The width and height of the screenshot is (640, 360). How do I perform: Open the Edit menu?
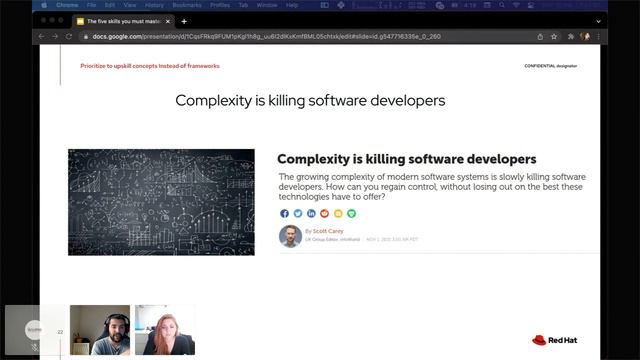110,5
